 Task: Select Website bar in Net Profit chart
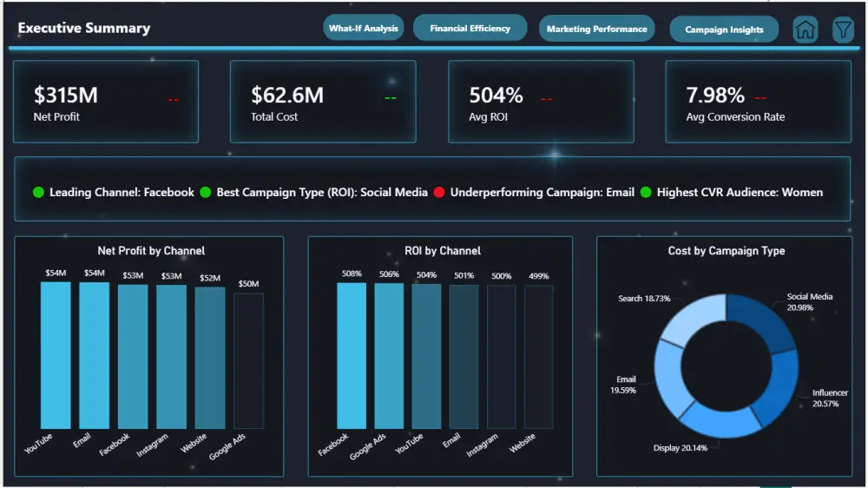(x=210, y=358)
